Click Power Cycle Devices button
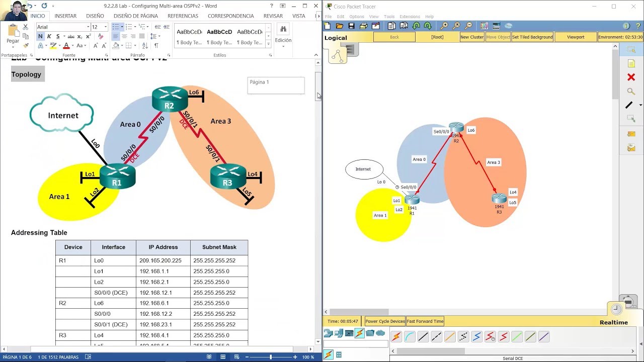This screenshot has width=644, height=362. tap(385, 321)
